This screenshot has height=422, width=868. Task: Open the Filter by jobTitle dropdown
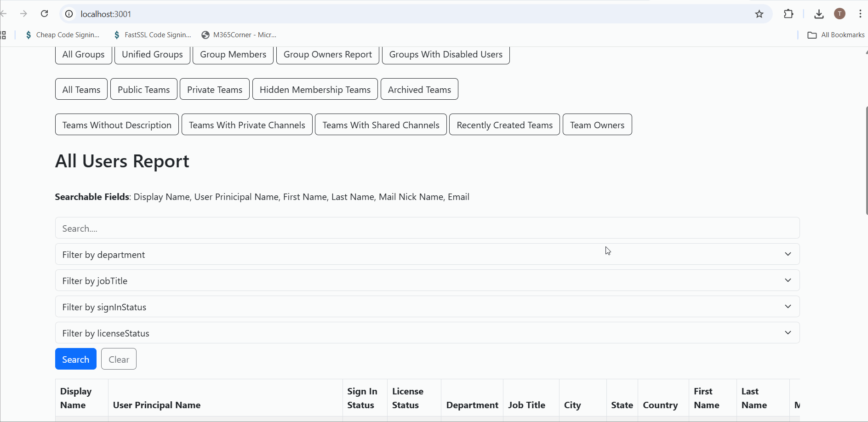pyautogui.click(x=427, y=280)
